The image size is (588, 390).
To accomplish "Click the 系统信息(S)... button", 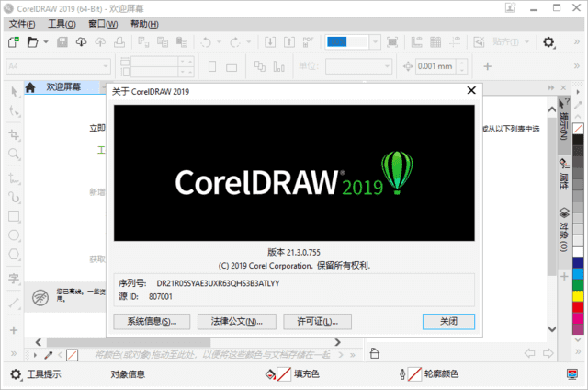I will pos(152,321).
